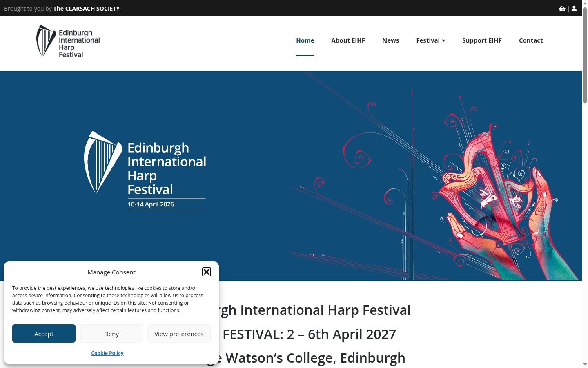
Task: Open the user account icon
Action: [x=574, y=8]
